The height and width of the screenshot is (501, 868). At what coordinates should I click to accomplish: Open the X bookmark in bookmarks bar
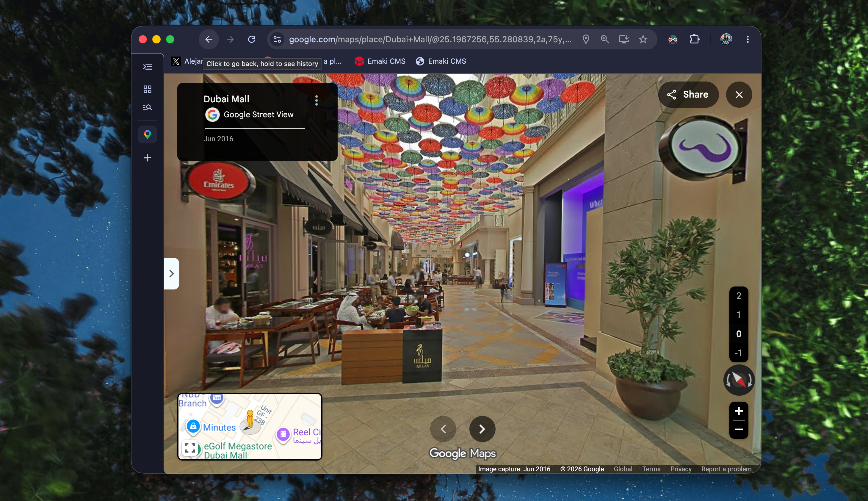coord(187,61)
